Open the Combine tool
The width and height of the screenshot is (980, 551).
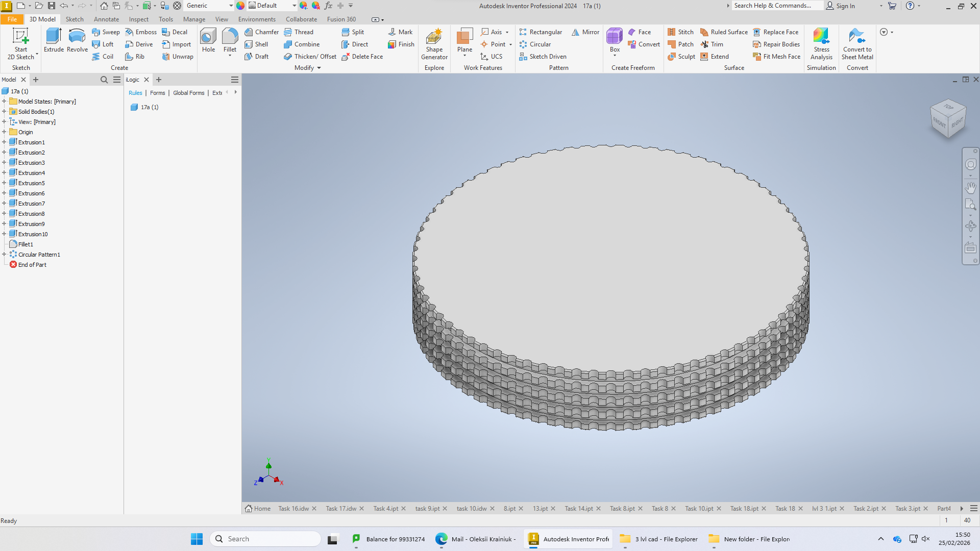302,44
